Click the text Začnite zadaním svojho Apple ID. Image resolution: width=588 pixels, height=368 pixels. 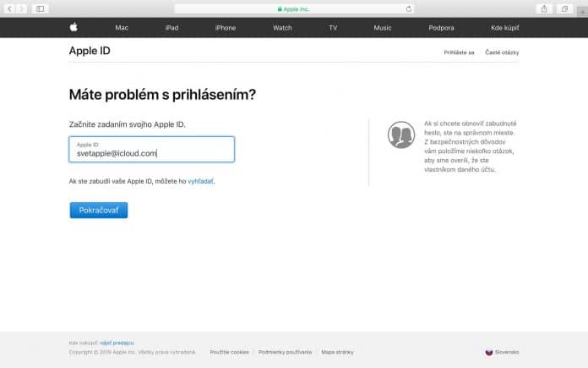[127, 124]
